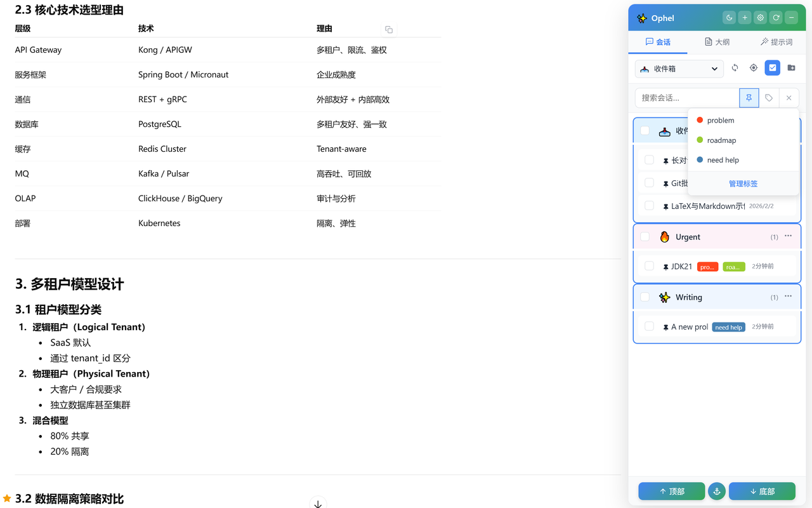The width and height of the screenshot is (812, 508).
Task: Check the Writing folder checkbox
Action: 645,297
